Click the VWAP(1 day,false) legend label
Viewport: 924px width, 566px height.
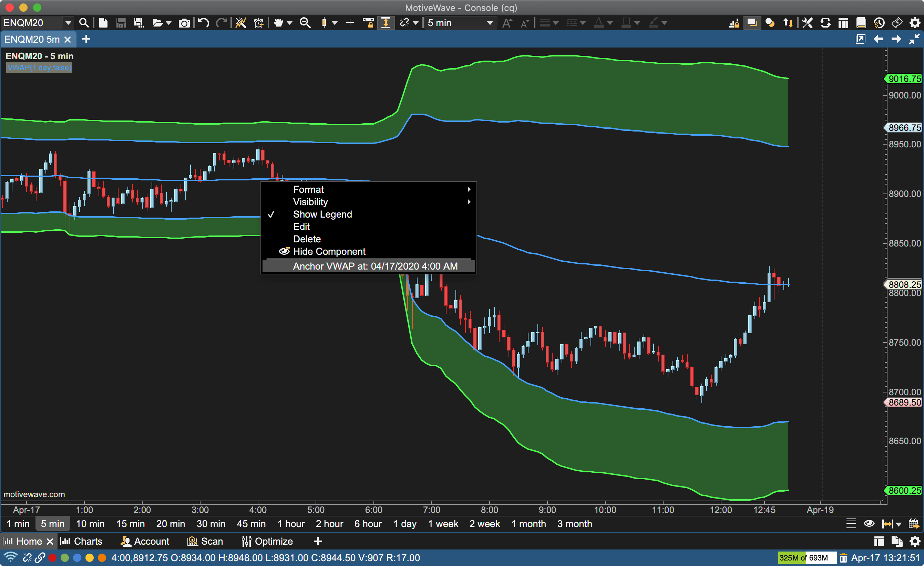click(39, 68)
